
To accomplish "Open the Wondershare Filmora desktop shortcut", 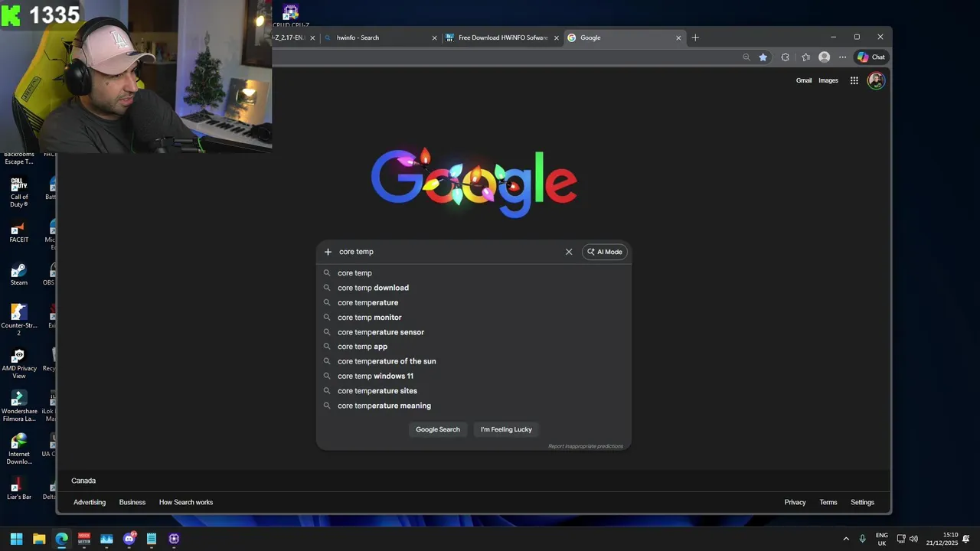I will click(x=19, y=406).
